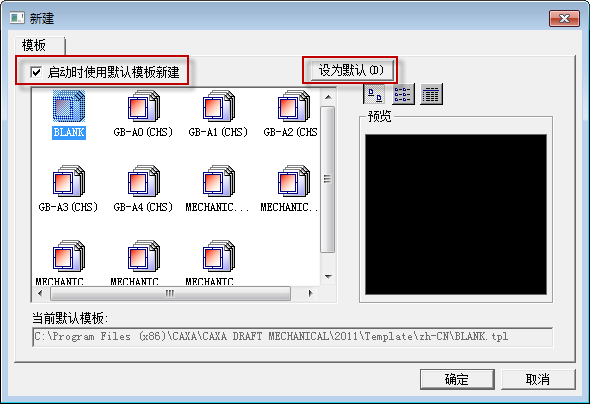This screenshot has height=404, width=590.
Task: Switch to details view mode
Action: (431, 94)
